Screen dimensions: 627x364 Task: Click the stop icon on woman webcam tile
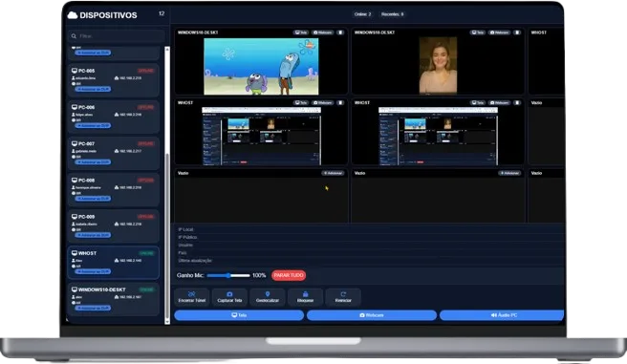coord(517,32)
